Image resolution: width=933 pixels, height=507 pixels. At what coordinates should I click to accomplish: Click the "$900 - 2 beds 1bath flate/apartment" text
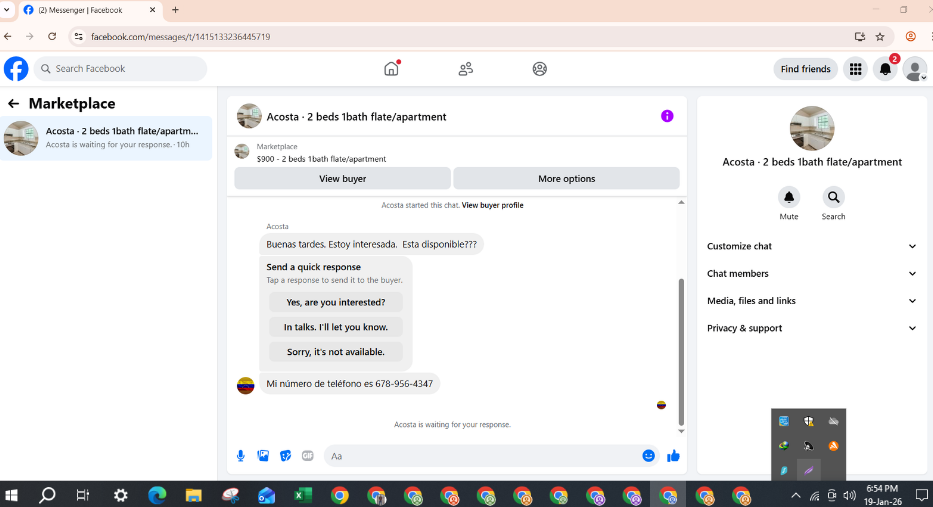coord(321,159)
